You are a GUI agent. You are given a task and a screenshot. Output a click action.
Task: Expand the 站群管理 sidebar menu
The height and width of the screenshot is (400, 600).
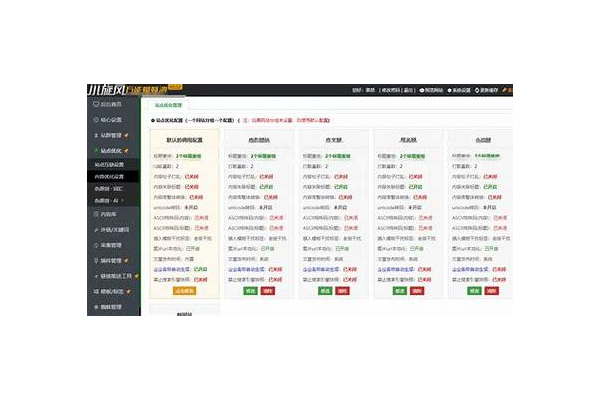click(x=136, y=134)
